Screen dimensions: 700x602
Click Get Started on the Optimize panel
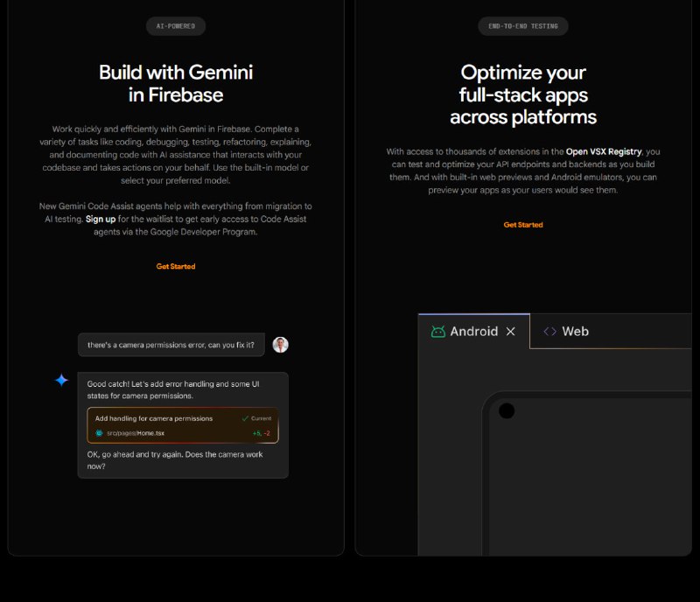(x=522, y=225)
